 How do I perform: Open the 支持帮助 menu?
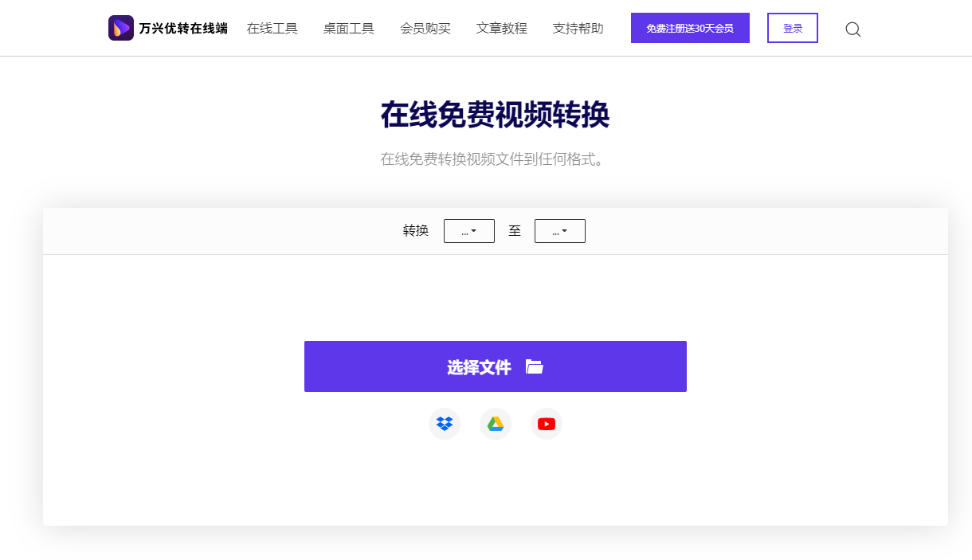(x=578, y=29)
